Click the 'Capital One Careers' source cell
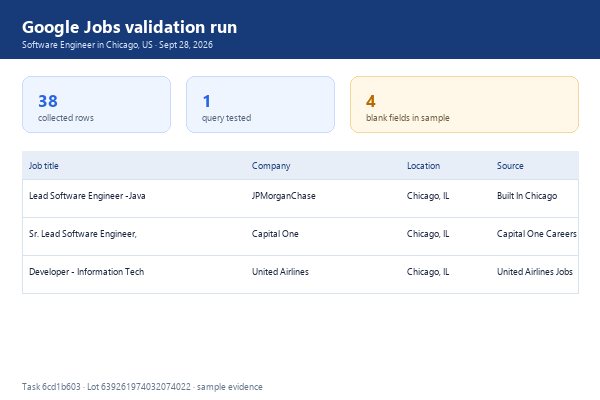 pos(536,234)
